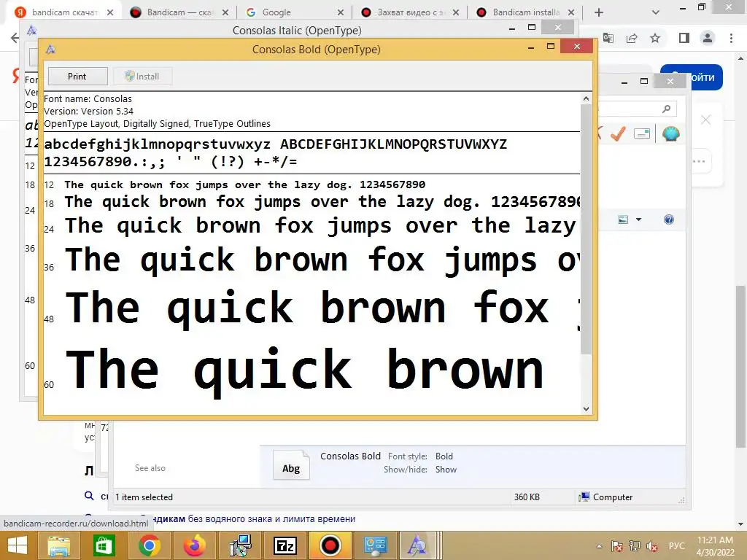747x560 pixels.
Task: Click the 360 KB size in status bar
Action: (x=527, y=497)
